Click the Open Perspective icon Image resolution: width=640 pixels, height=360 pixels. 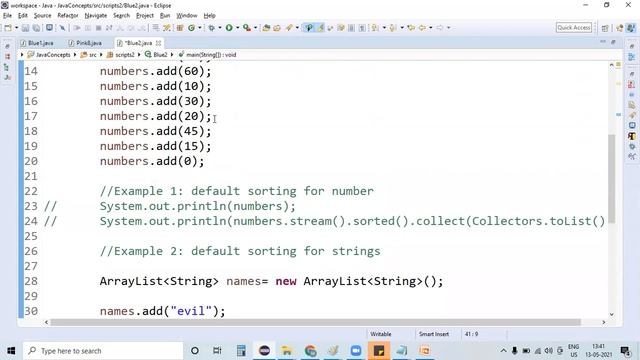click(605, 28)
